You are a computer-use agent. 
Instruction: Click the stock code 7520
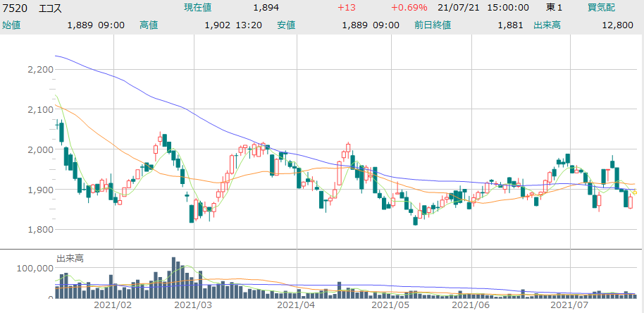tap(15, 8)
